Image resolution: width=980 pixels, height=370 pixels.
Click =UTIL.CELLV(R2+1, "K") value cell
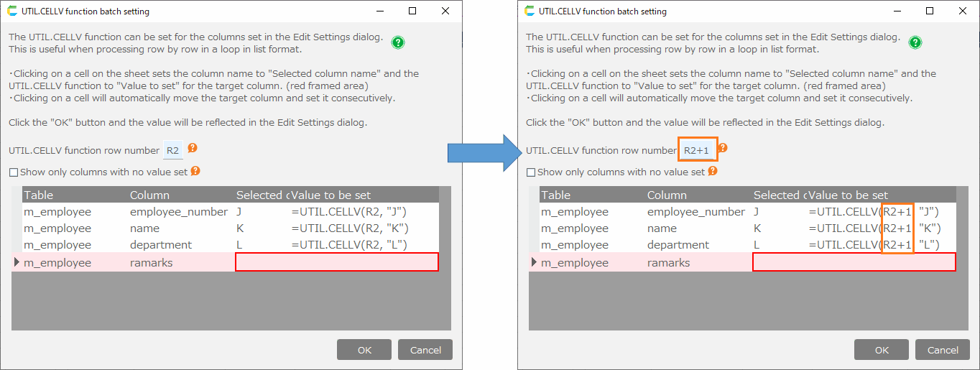[x=881, y=228]
